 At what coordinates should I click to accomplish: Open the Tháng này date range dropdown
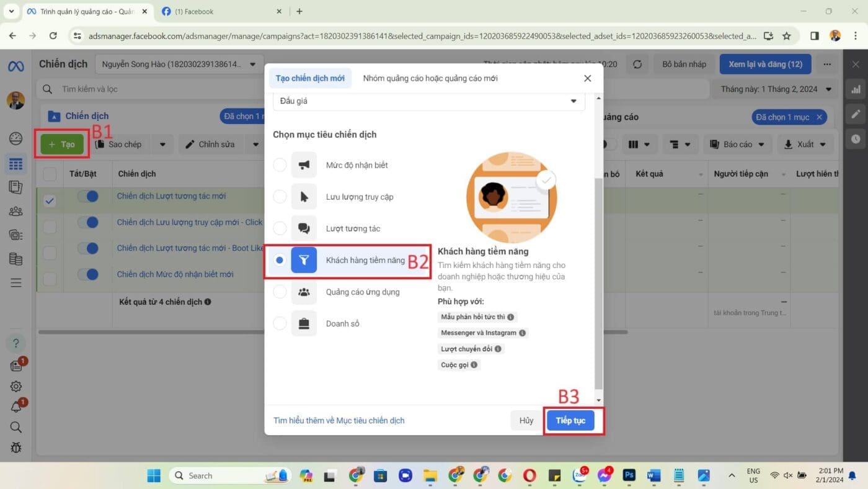(x=776, y=89)
